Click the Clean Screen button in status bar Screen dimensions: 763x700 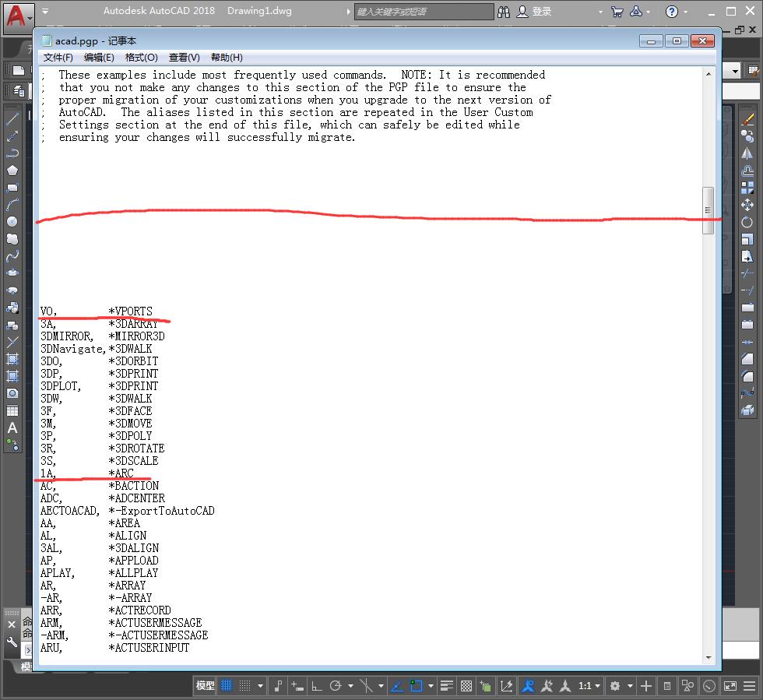click(x=730, y=686)
